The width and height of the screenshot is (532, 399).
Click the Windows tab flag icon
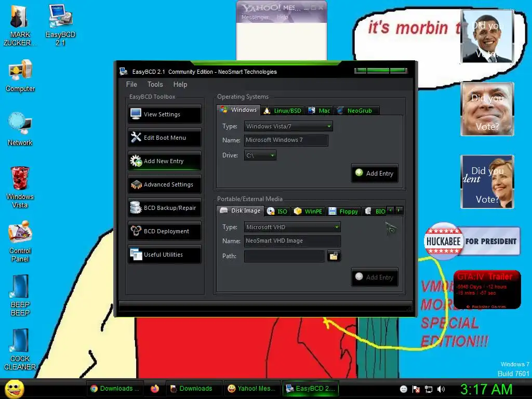(223, 109)
